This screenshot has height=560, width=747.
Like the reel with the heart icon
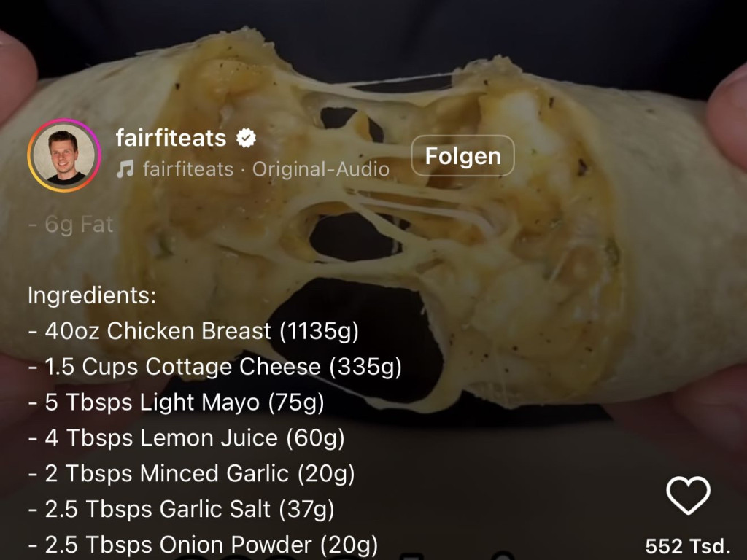pos(688,495)
